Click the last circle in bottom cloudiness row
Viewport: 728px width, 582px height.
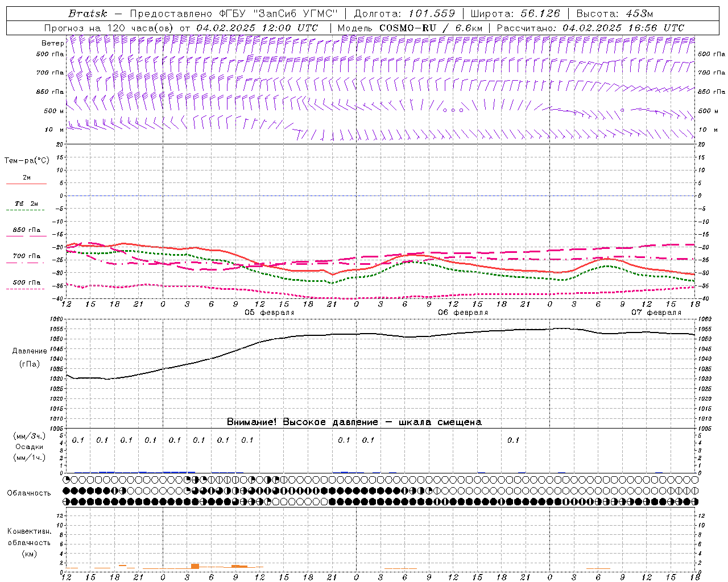(695, 501)
